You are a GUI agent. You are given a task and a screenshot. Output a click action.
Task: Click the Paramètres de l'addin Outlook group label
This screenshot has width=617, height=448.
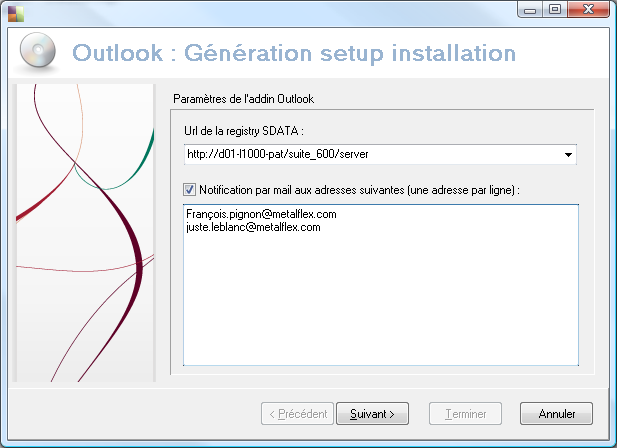click(244, 99)
